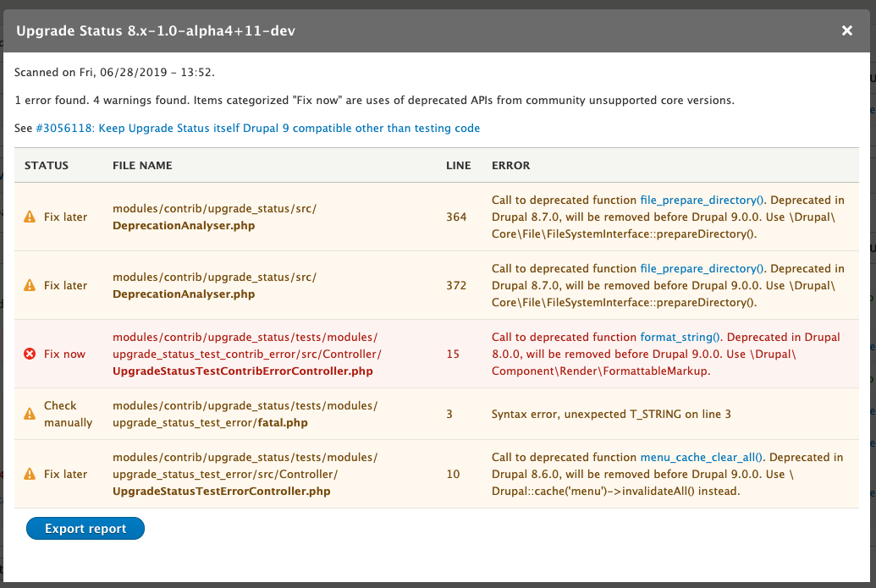Viewport: 876px width, 588px height.
Task: Click warning icon beside Check manually
Action: [30, 414]
